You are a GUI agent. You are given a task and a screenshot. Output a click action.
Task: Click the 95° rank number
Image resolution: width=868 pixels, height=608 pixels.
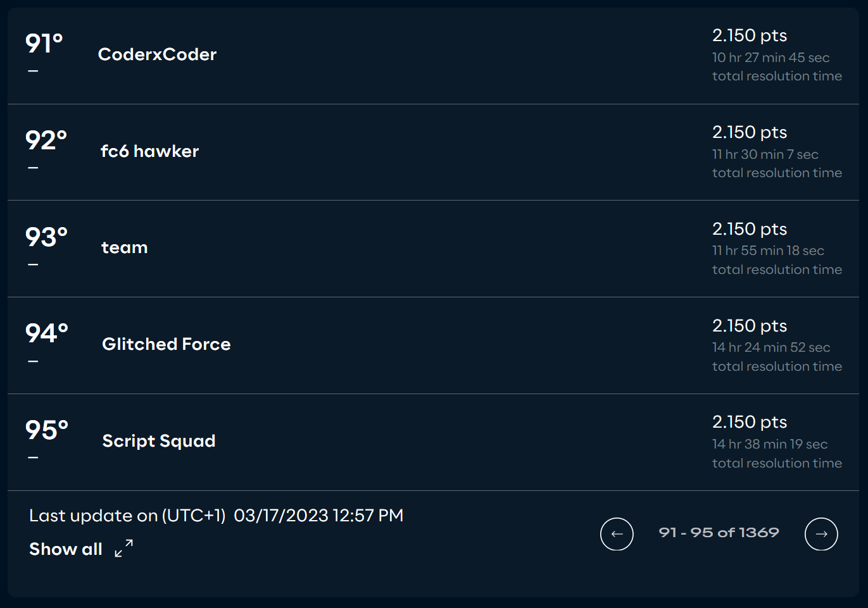pos(47,430)
